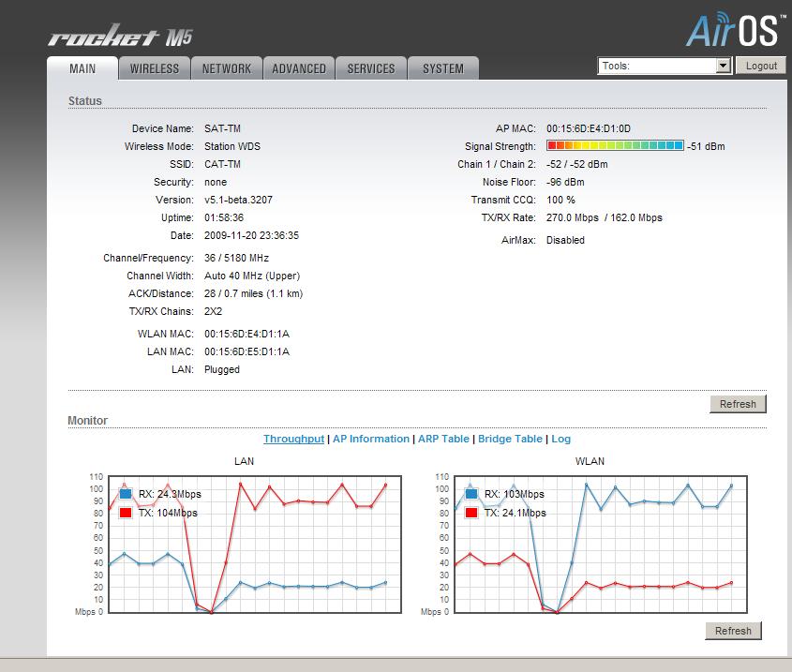
Task: View the ARP Table link
Action: coord(443,439)
